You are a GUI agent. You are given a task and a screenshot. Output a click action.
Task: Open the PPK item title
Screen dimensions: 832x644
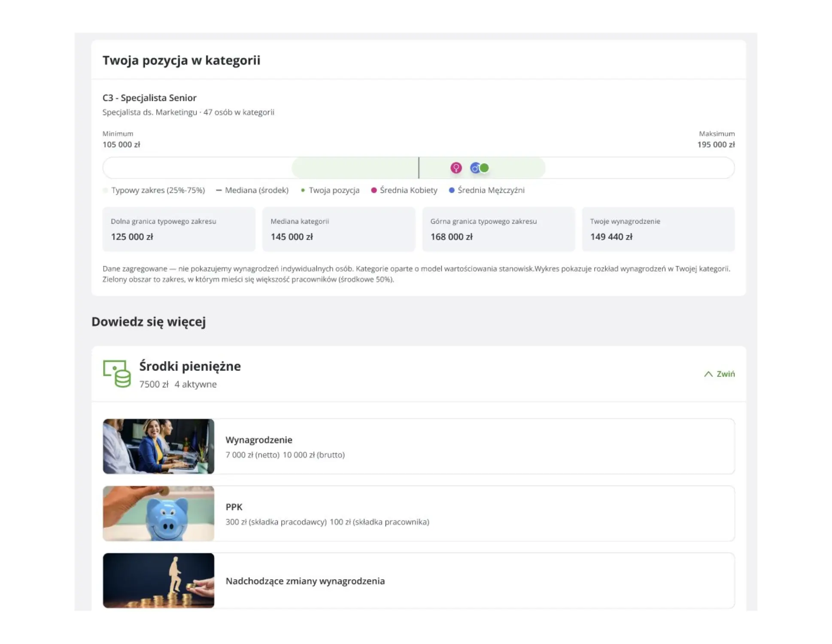point(234,507)
